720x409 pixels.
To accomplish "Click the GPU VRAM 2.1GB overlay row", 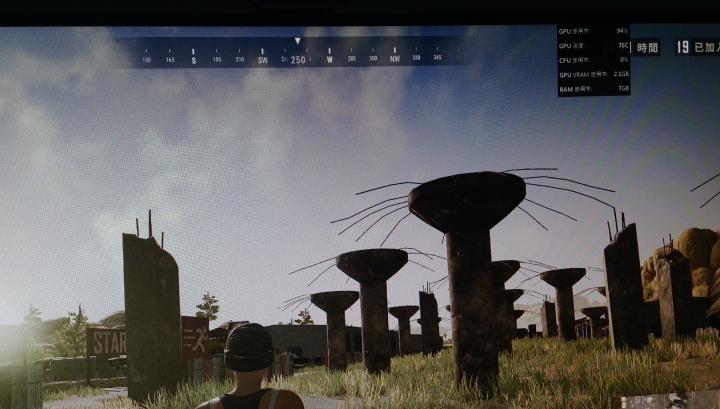I will pos(593,74).
